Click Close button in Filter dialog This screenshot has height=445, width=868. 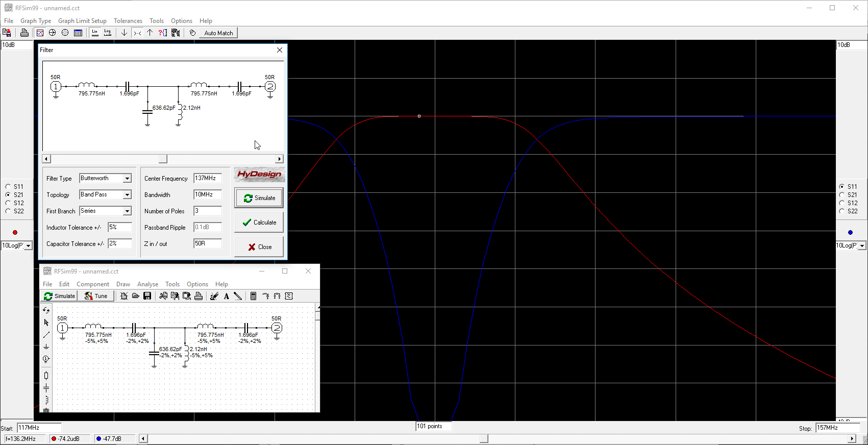pos(259,247)
